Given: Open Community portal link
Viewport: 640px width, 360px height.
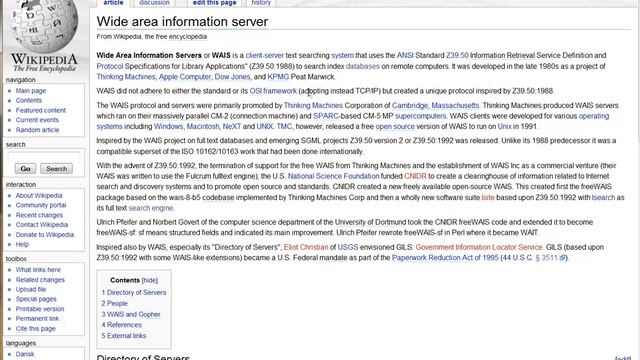Looking at the screenshot, I should tap(41, 205).
